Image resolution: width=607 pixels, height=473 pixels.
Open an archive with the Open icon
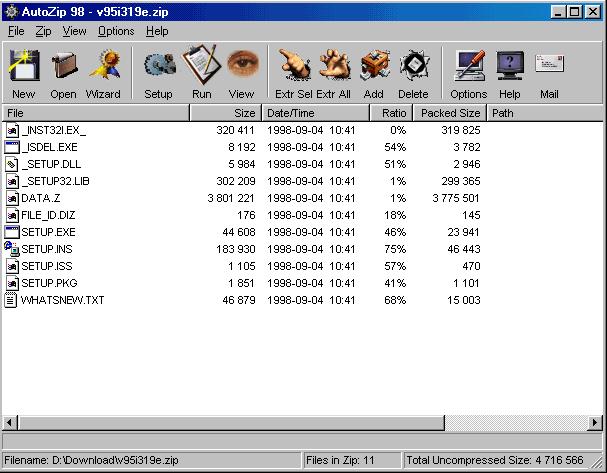(x=64, y=66)
